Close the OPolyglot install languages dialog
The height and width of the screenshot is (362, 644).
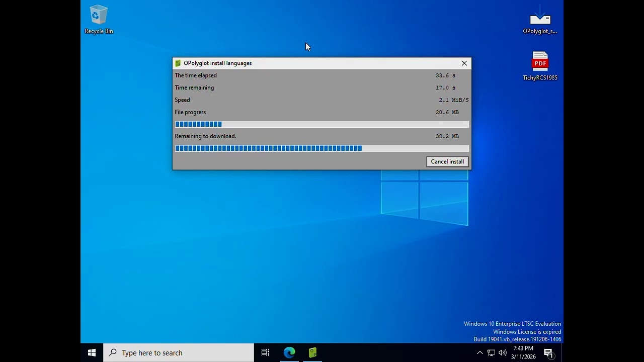coord(464,63)
